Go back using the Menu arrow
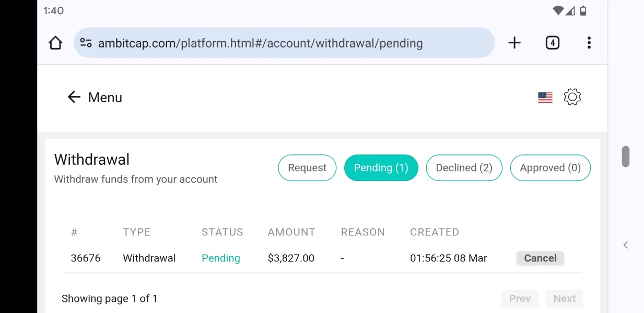 tap(74, 97)
